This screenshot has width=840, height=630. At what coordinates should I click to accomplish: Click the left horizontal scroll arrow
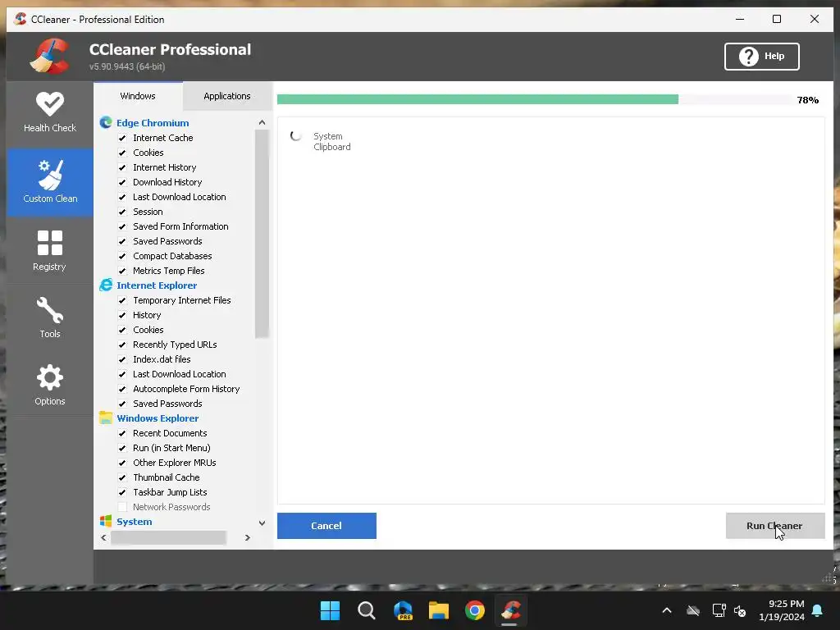pyautogui.click(x=104, y=537)
